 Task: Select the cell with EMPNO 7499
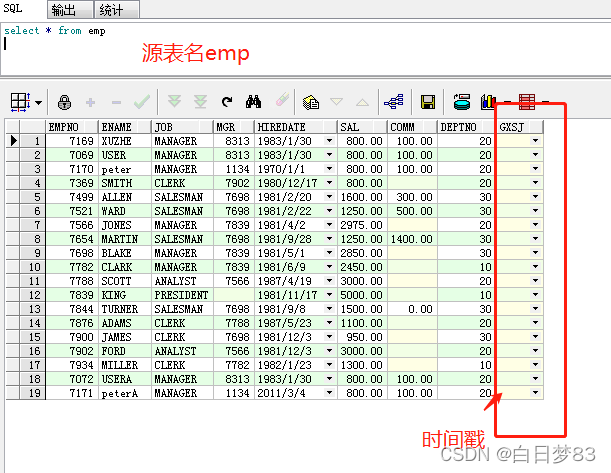click(72, 197)
